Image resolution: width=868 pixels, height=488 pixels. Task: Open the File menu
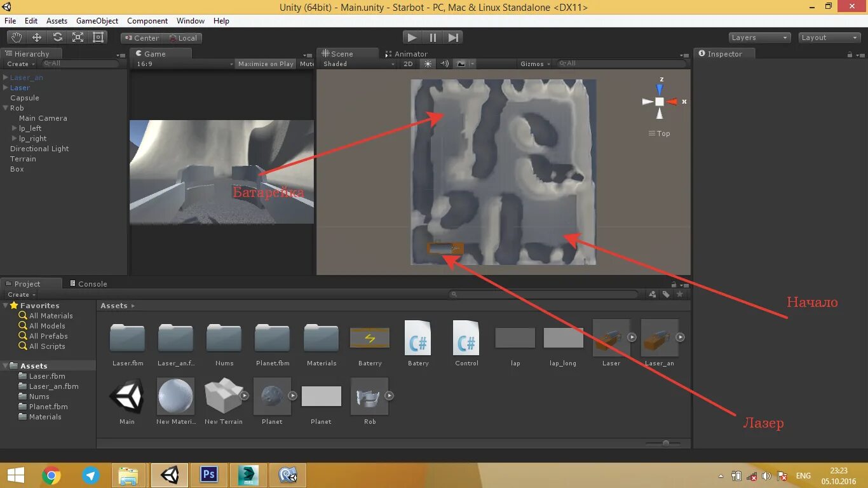(x=10, y=21)
